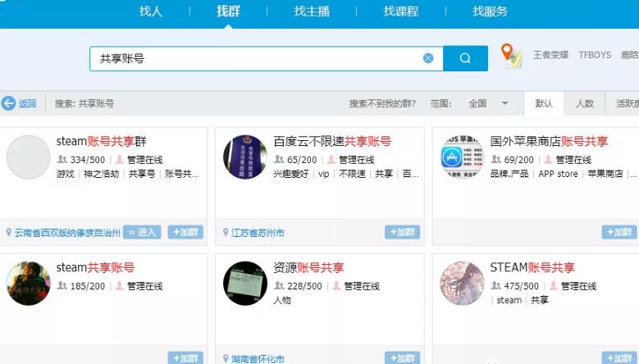Click the back arrow icon

point(9,103)
